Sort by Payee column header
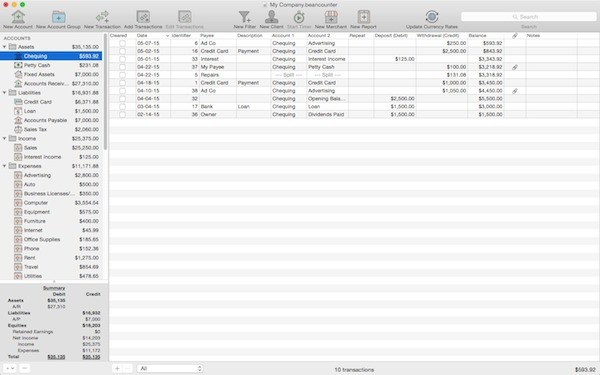This screenshot has width=600, height=375. [217, 36]
